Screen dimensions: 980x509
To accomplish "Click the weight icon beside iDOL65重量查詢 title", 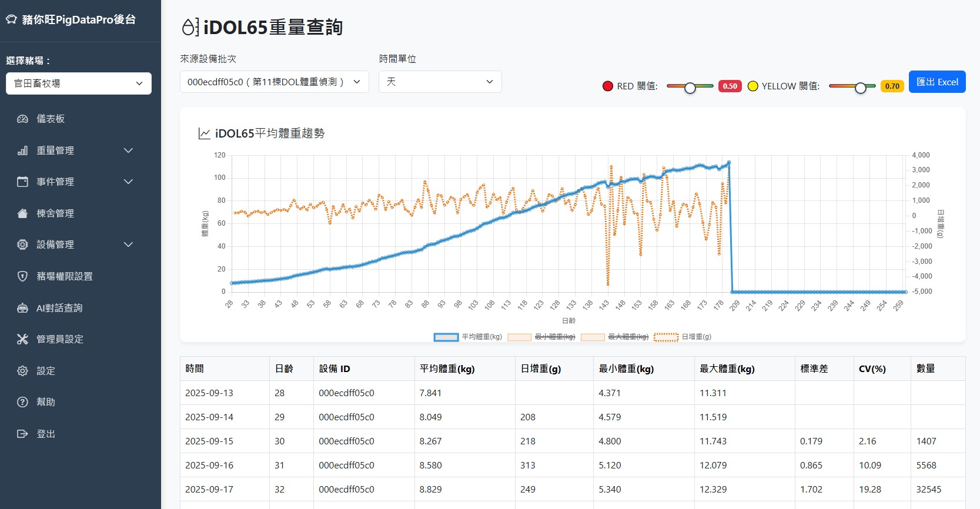I will click(x=190, y=27).
